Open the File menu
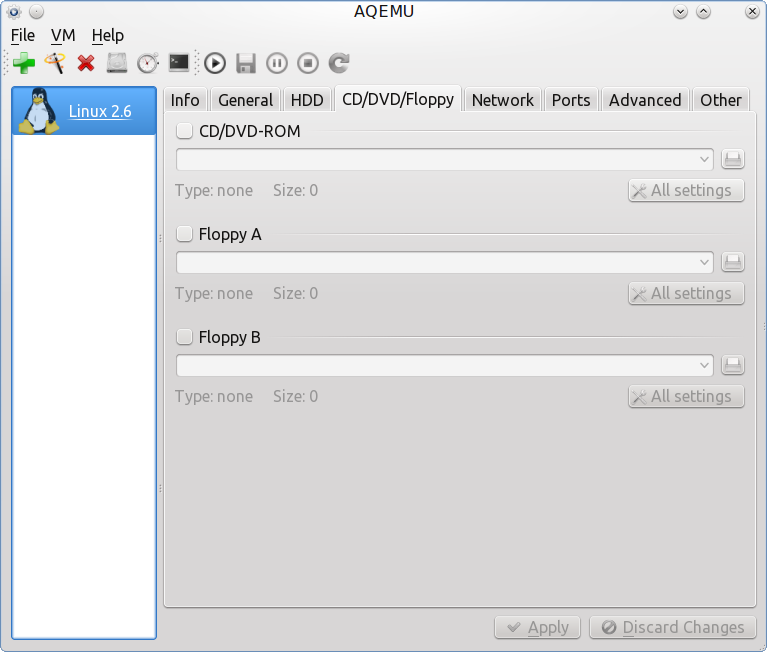The image size is (767, 652). click(23, 35)
